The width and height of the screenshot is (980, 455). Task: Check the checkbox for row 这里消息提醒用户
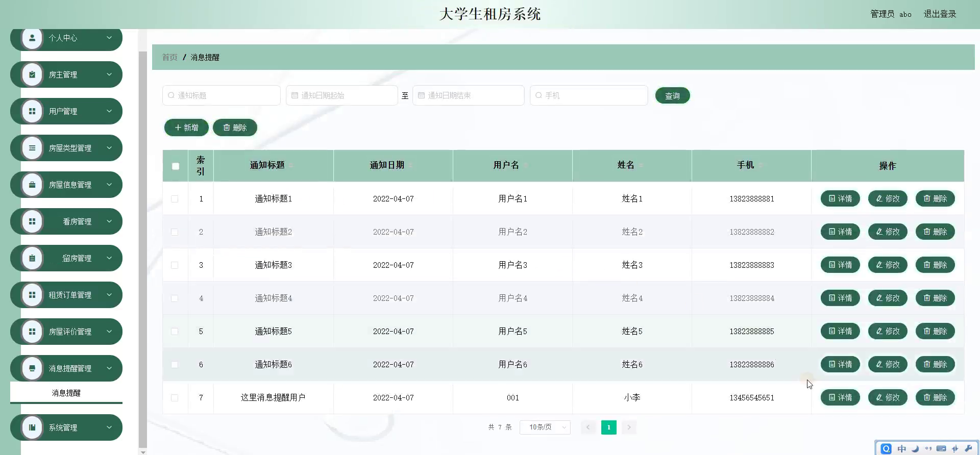pyautogui.click(x=175, y=398)
